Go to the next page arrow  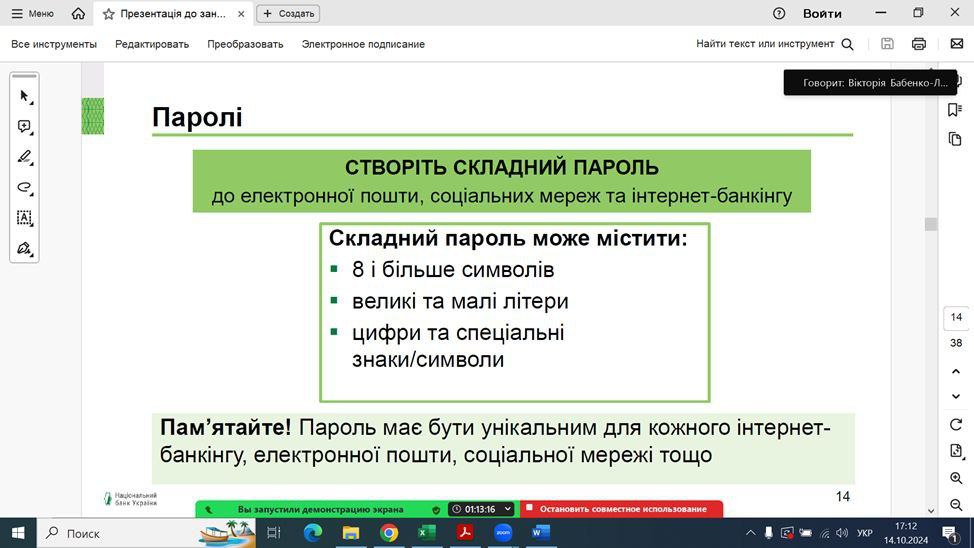tap(956, 397)
